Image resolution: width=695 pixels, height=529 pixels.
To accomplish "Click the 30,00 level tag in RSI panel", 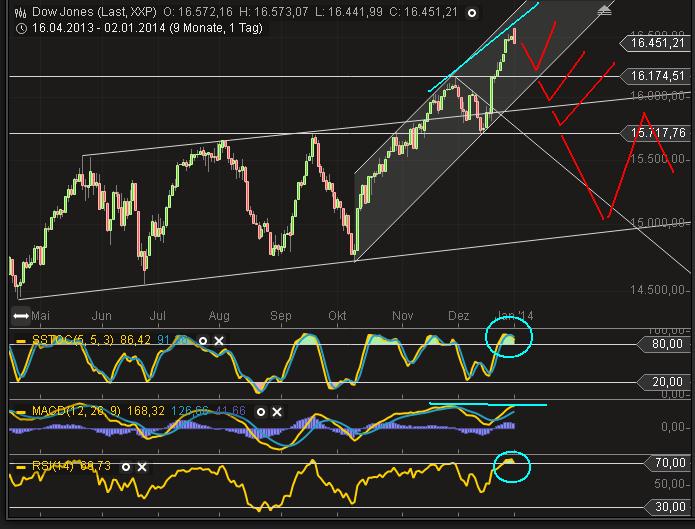I will [x=666, y=506].
